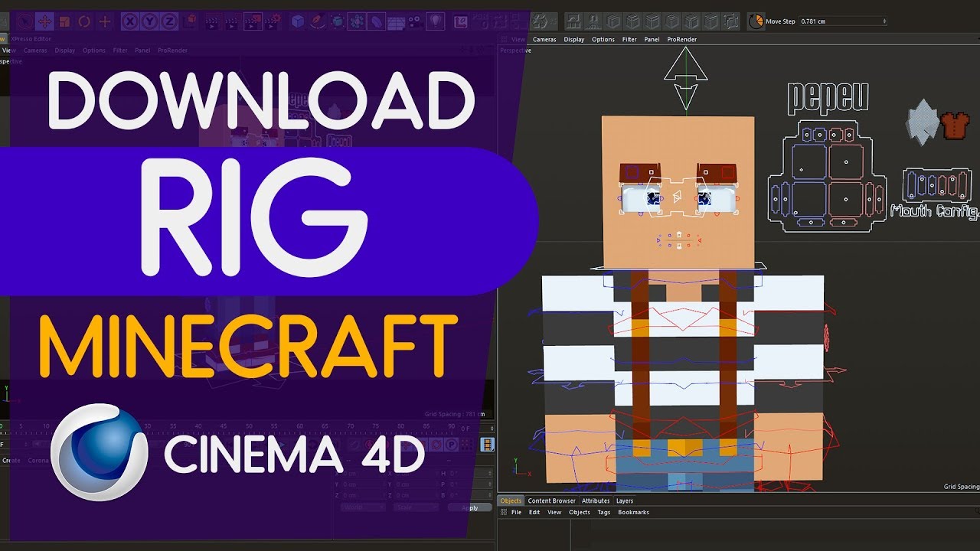
Task: Click first cube mode icon after magnet icon
Action: (x=613, y=21)
